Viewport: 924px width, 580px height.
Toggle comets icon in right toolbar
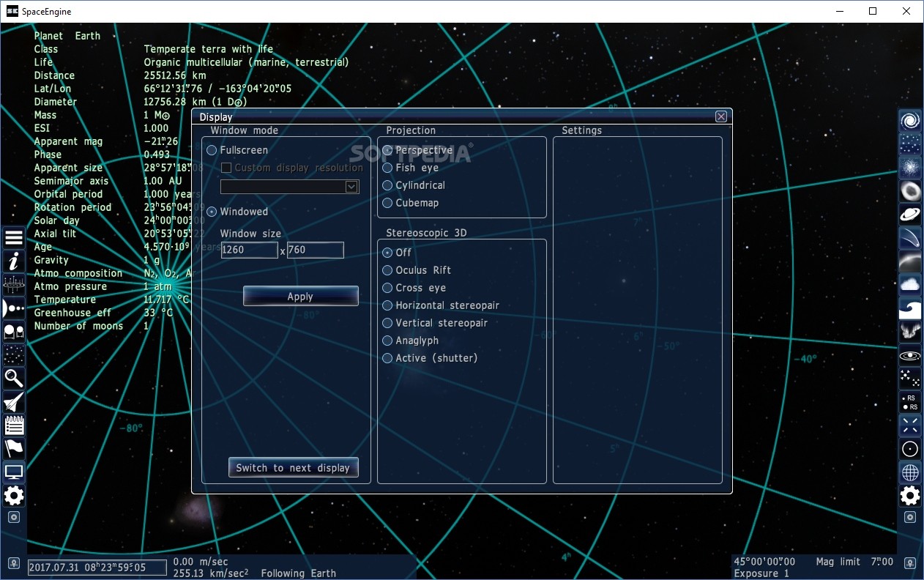[x=910, y=238]
